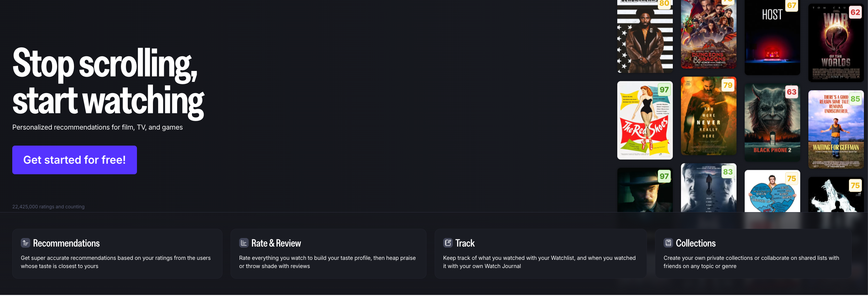Click the Rate & Review heading
The image size is (868, 296).
pyautogui.click(x=276, y=243)
